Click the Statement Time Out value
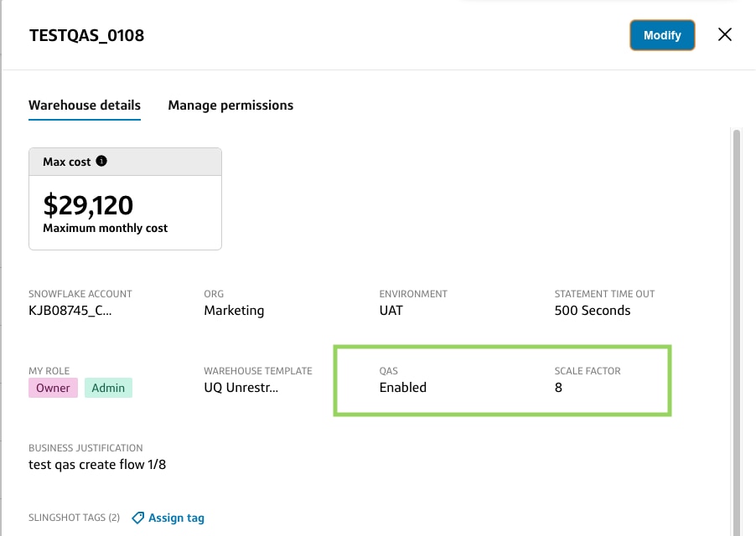The height and width of the screenshot is (536, 756). tap(590, 310)
